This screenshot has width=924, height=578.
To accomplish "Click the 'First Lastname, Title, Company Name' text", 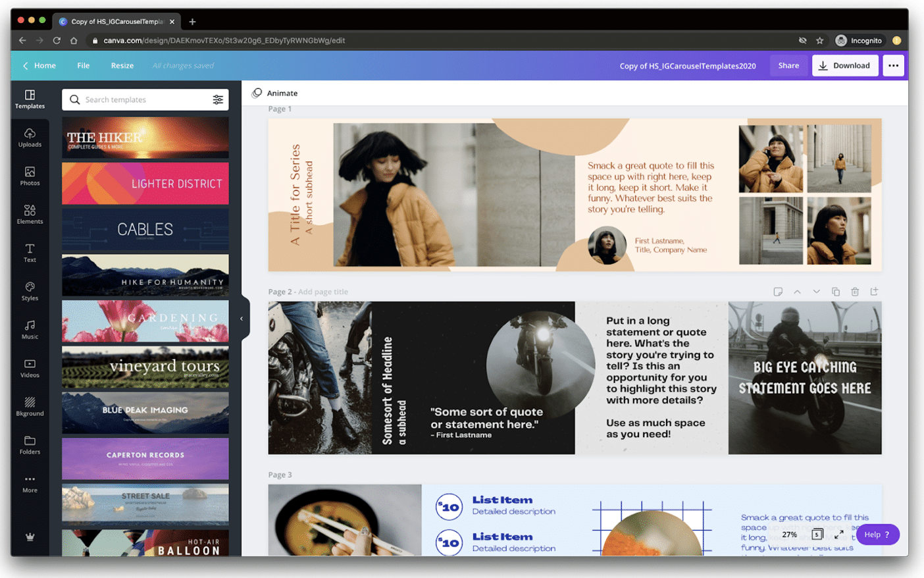I will pos(671,245).
